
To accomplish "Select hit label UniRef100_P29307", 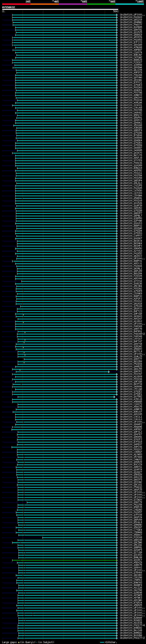I will [131, 63].
